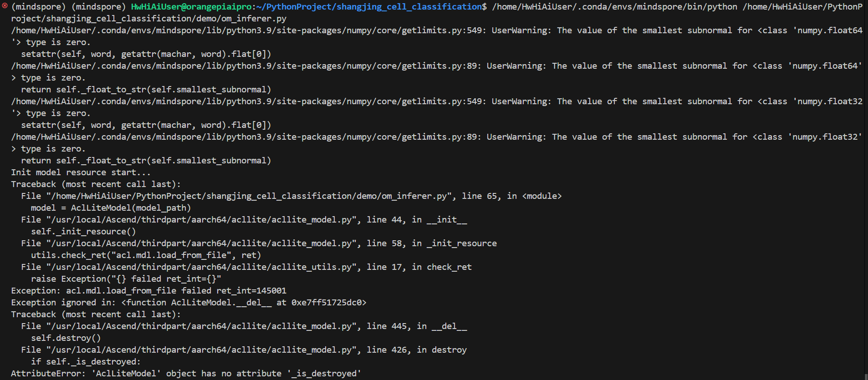
Task: Open the getlimits.py:549 link in the float32 warning
Action: point(248,101)
